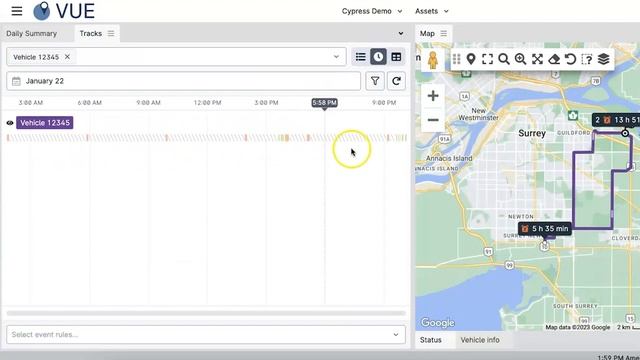Select the Tracks tab
Viewport: 640px width, 360px height.
coord(91,33)
